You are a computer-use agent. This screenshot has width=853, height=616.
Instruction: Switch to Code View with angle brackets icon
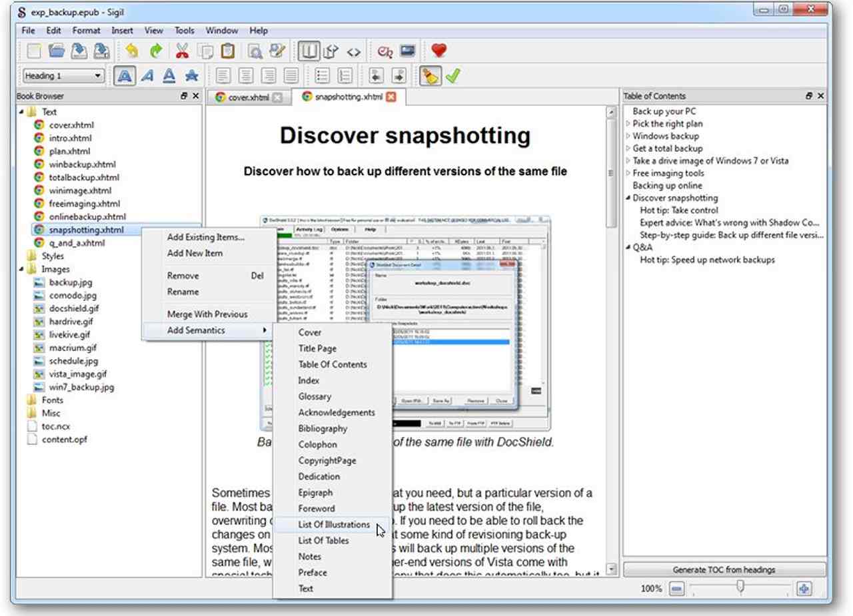coord(354,51)
